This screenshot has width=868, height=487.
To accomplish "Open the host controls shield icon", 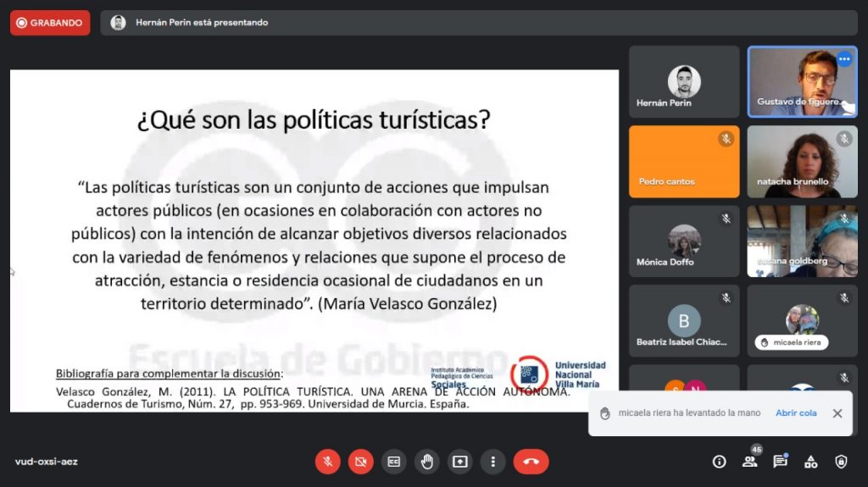I will [841, 462].
